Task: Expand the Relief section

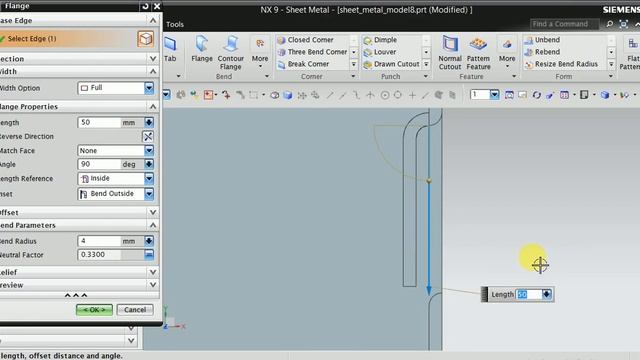Action: point(153,272)
